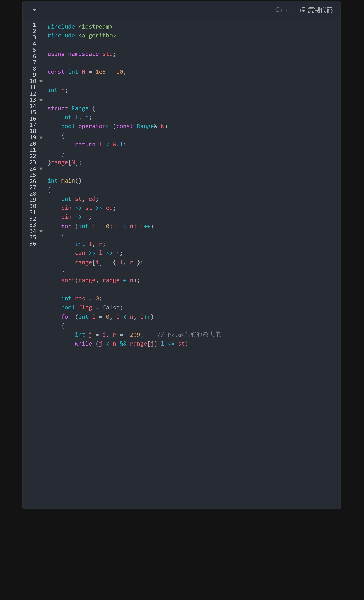Click the 'bool flag = false;' line

point(92,308)
